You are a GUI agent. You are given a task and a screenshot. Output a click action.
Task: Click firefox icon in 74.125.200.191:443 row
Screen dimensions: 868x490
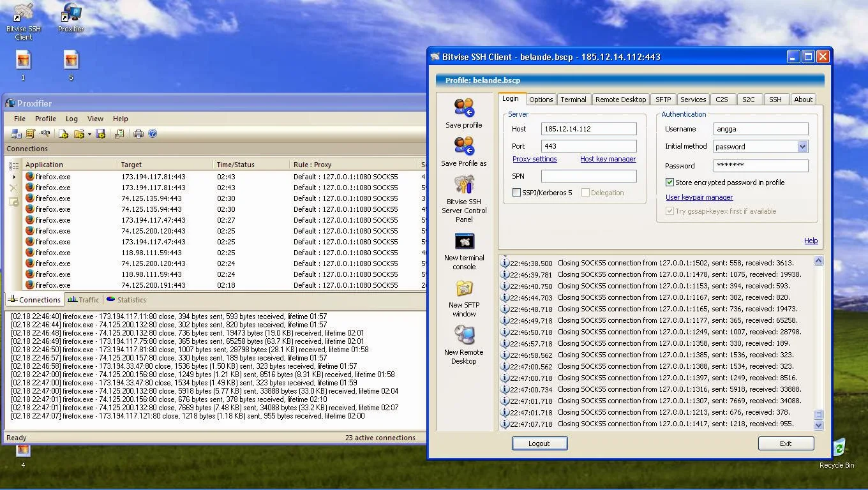[x=29, y=285]
